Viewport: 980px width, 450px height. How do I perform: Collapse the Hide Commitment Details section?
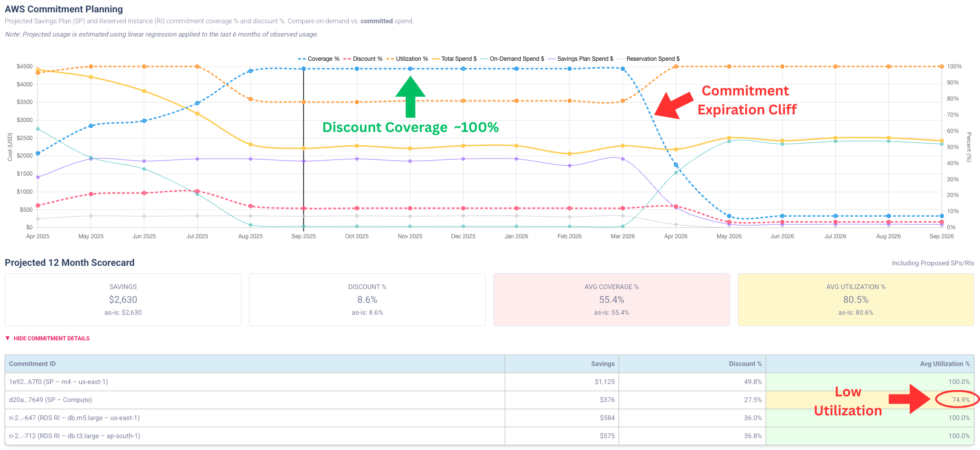pyautogui.click(x=51, y=338)
